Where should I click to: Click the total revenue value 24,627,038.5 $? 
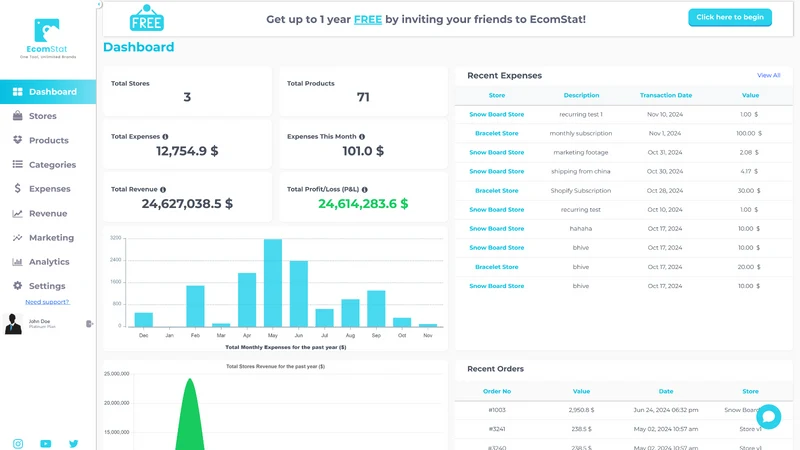click(187, 204)
